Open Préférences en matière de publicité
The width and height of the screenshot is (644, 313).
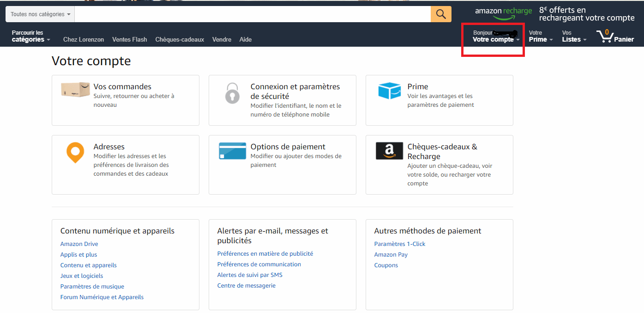click(x=265, y=254)
